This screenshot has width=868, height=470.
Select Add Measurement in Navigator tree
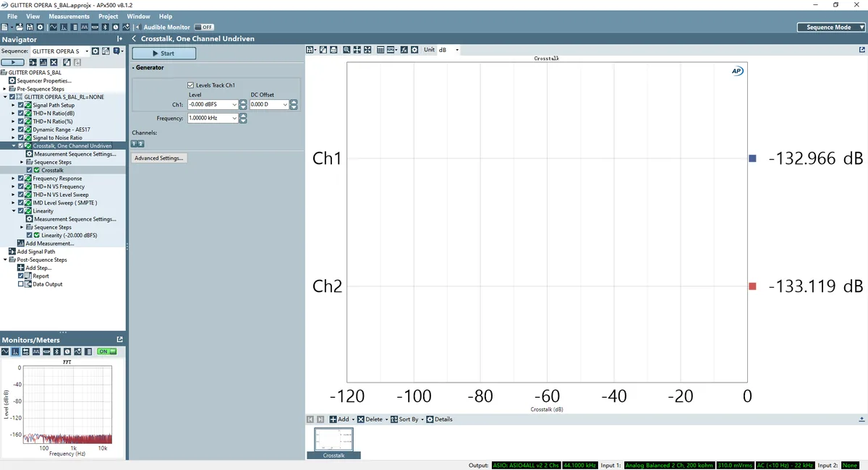[x=45, y=243]
